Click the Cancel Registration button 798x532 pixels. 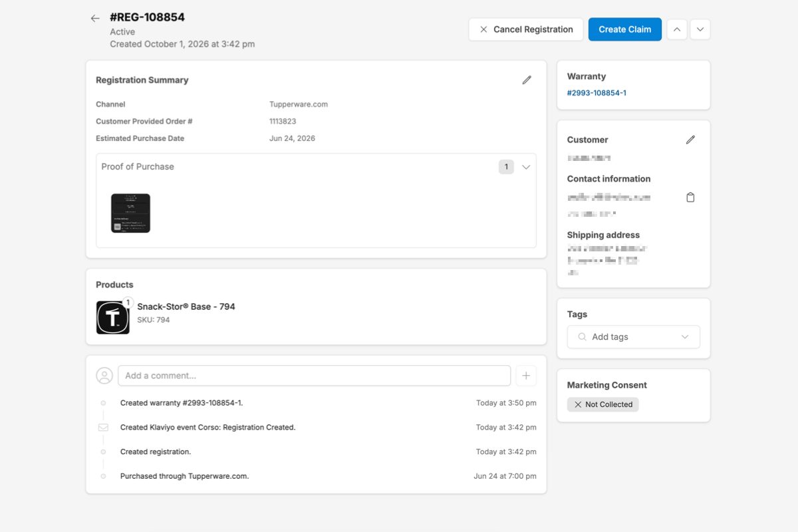pos(526,29)
